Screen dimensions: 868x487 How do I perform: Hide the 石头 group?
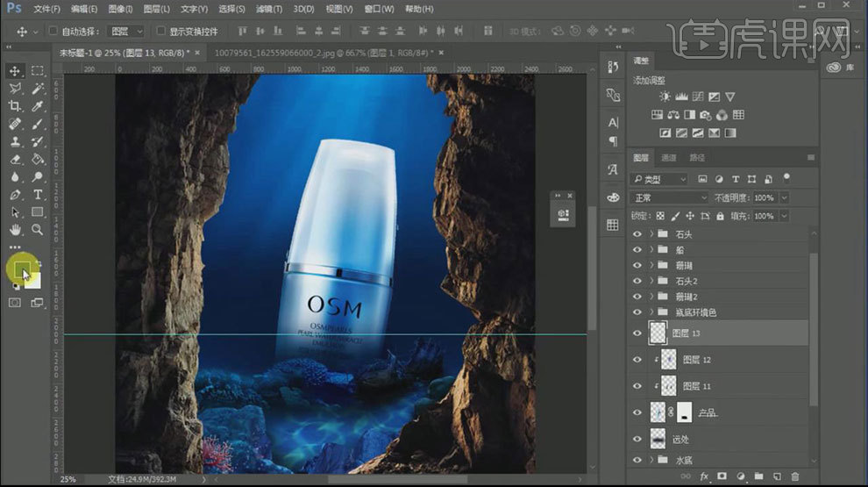(637, 234)
